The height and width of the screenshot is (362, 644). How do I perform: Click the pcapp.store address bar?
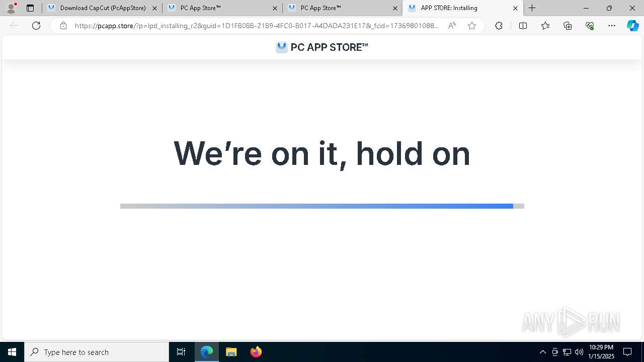coord(257,26)
